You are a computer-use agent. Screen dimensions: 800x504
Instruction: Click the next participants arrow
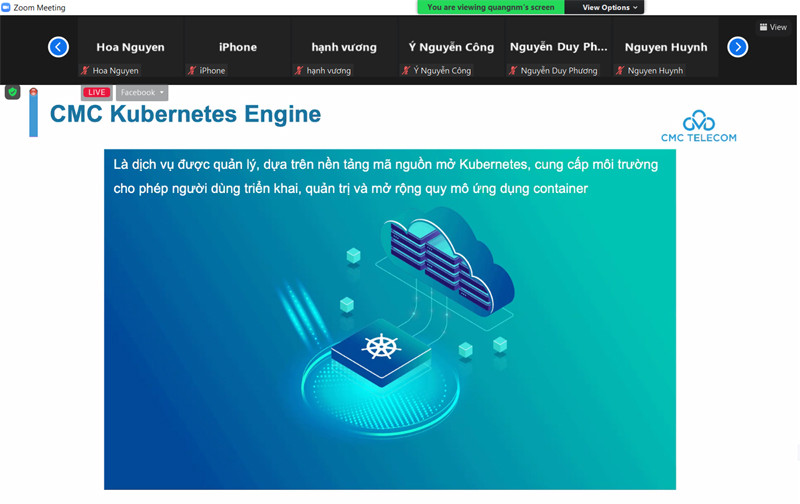(x=737, y=47)
